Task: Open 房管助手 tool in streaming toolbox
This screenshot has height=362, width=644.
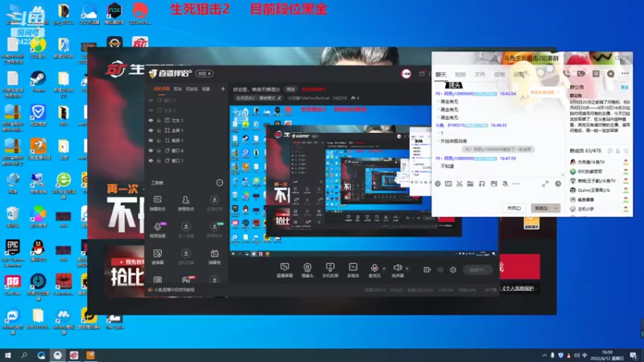Action: click(x=186, y=204)
